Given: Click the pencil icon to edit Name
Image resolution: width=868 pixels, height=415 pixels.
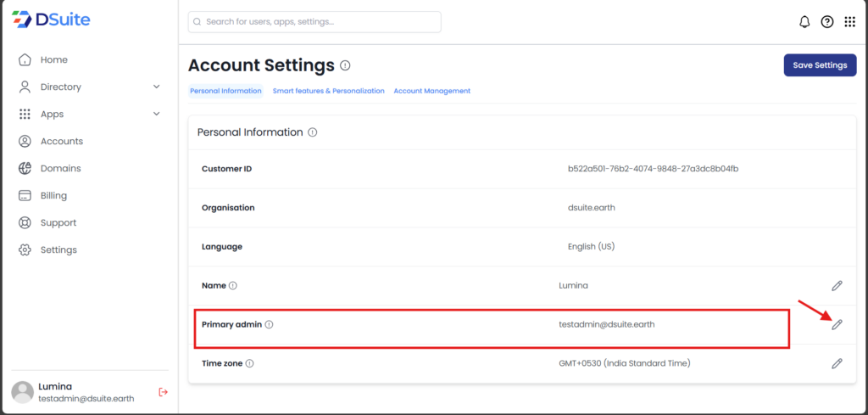Looking at the screenshot, I should point(837,286).
